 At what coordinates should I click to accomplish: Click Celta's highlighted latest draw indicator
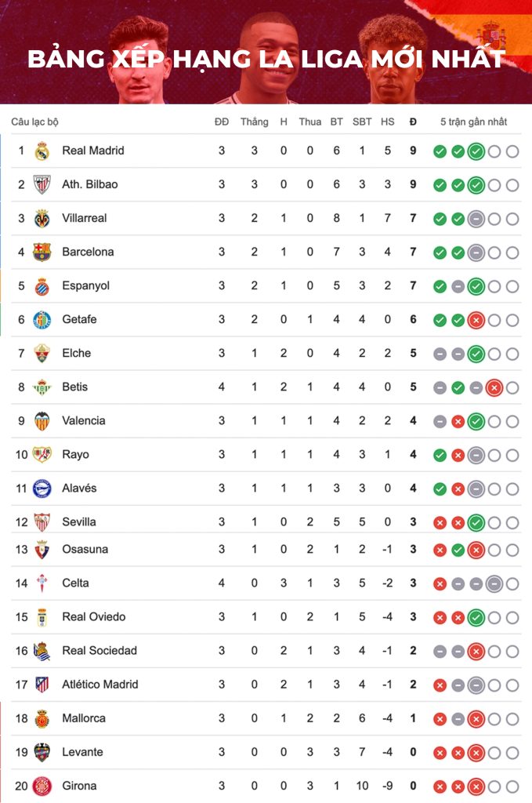point(494,583)
